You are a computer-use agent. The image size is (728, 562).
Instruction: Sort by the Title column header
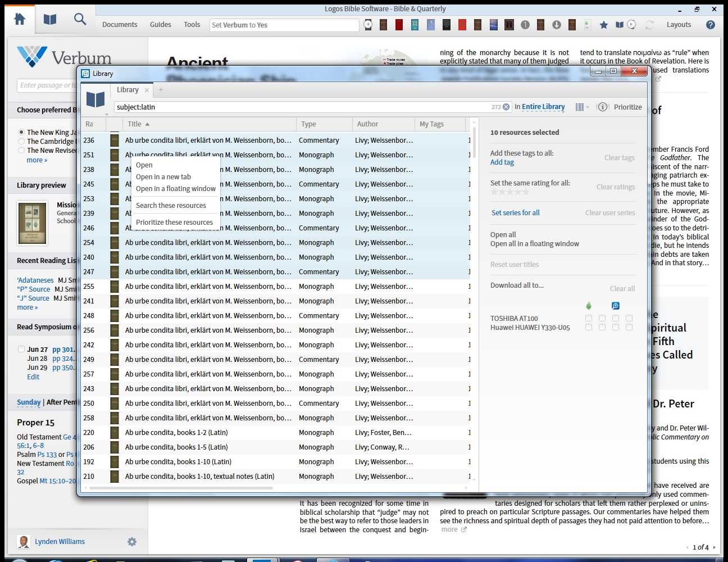pyautogui.click(x=209, y=124)
